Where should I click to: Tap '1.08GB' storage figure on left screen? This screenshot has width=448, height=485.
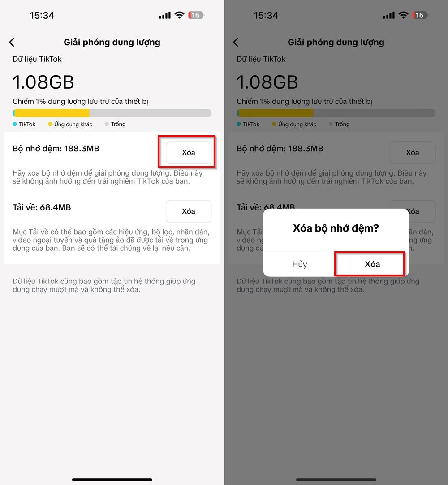click(x=43, y=82)
